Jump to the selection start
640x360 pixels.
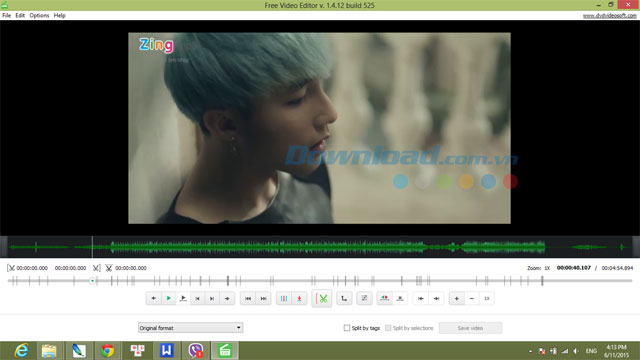point(420,298)
